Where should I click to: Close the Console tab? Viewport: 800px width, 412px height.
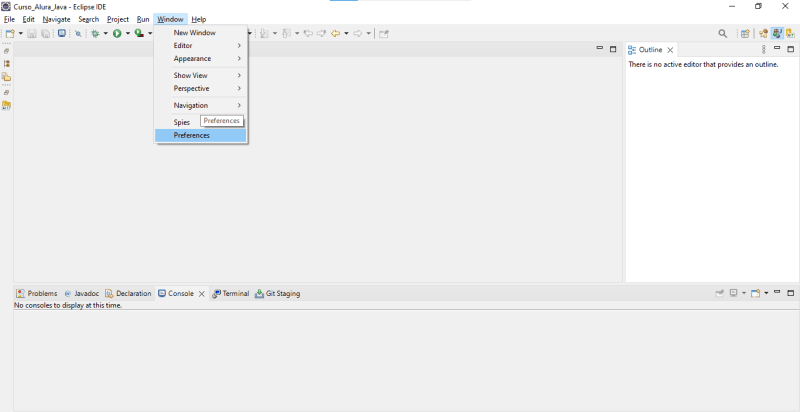click(x=202, y=294)
